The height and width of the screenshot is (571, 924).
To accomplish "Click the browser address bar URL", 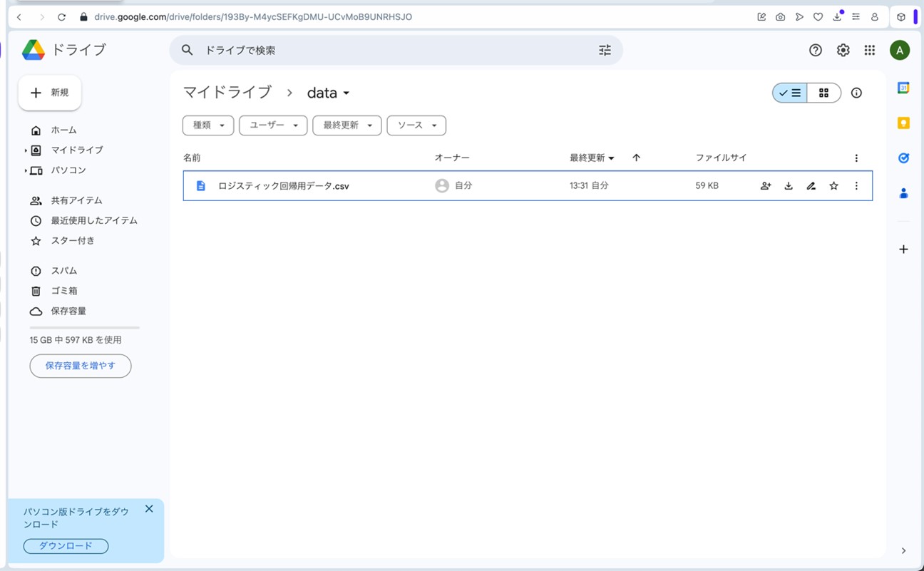I will [253, 16].
